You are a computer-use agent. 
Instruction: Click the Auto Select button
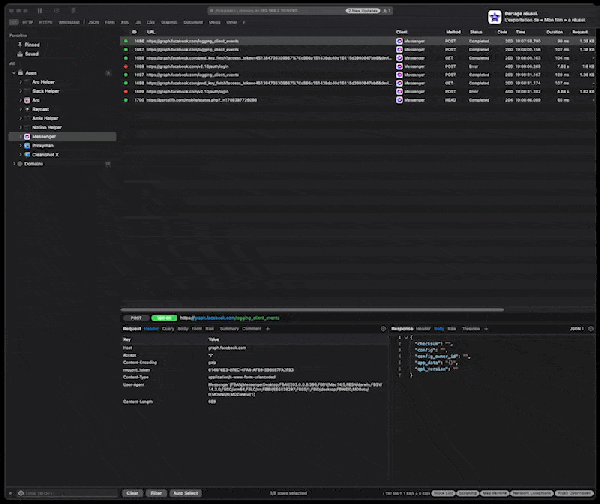pyautogui.click(x=186, y=493)
